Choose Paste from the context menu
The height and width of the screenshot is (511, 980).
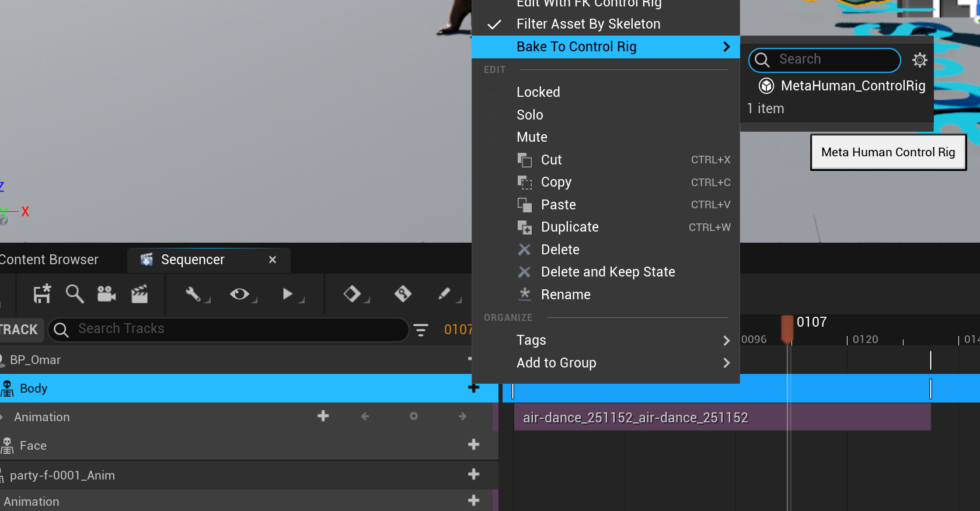(x=606, y=205)
